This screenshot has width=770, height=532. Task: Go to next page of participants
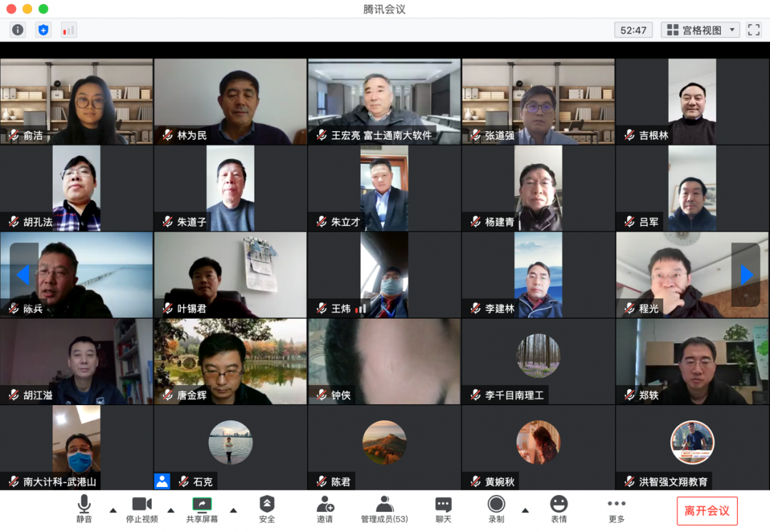[x=746, y=275]
